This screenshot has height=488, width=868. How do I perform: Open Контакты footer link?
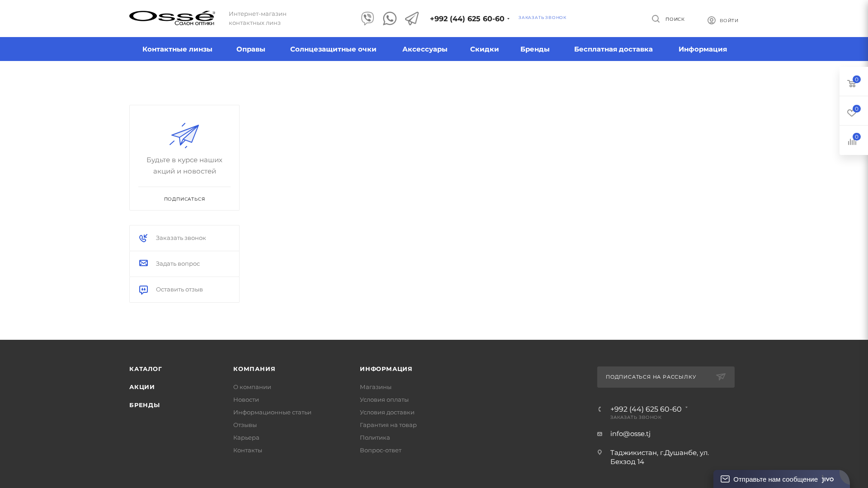(248, 450)
